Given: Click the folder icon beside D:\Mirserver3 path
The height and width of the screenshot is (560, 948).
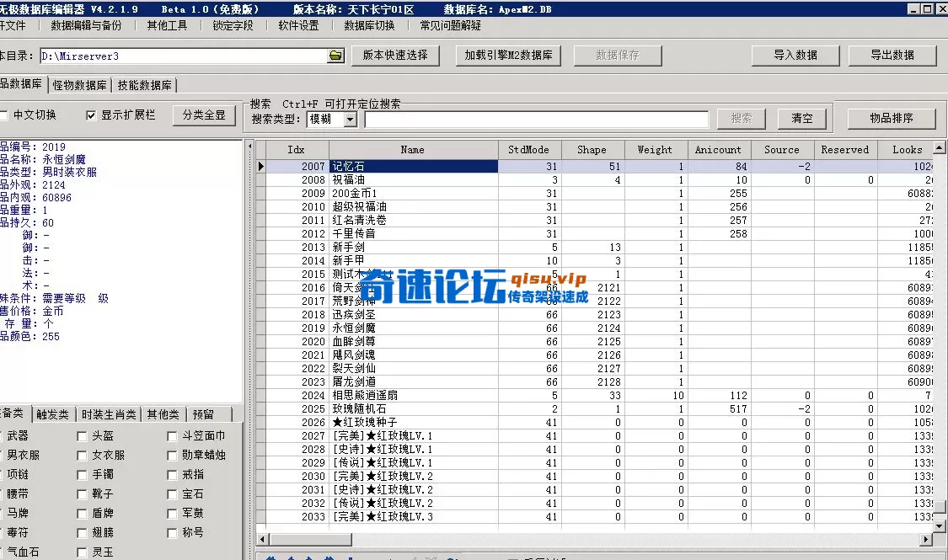Looking at the screenshot, I should (335, 56).
